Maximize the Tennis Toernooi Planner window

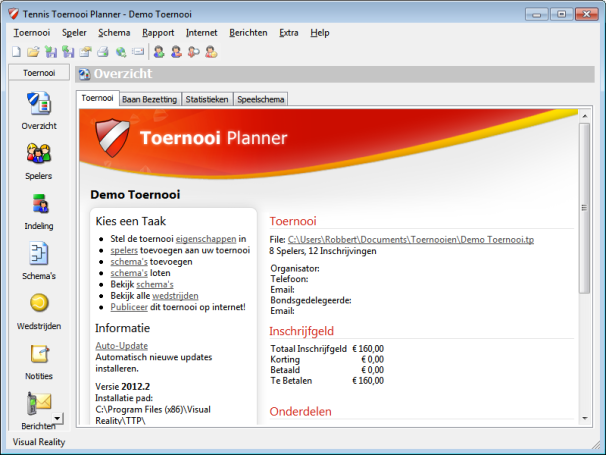click(x=562, y=14)
